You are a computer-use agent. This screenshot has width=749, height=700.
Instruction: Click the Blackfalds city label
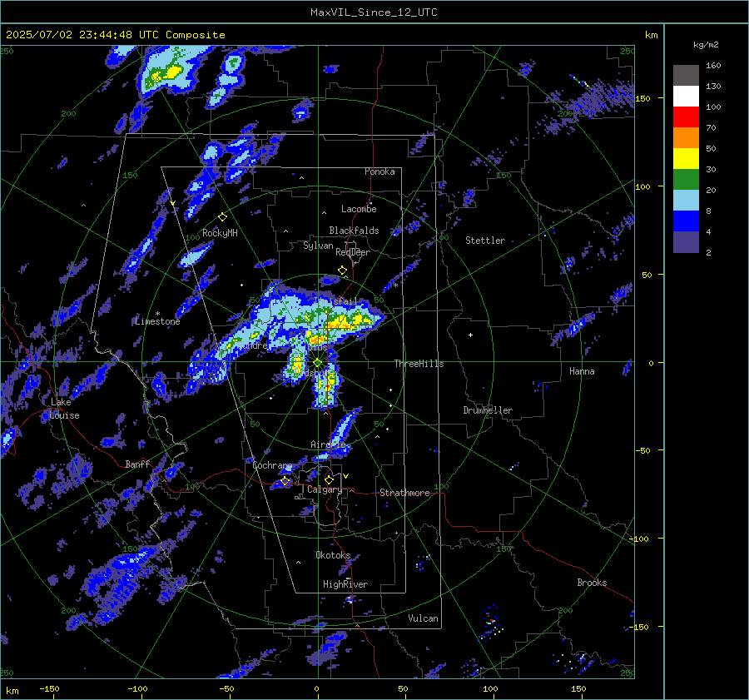[x=354, y=231]
